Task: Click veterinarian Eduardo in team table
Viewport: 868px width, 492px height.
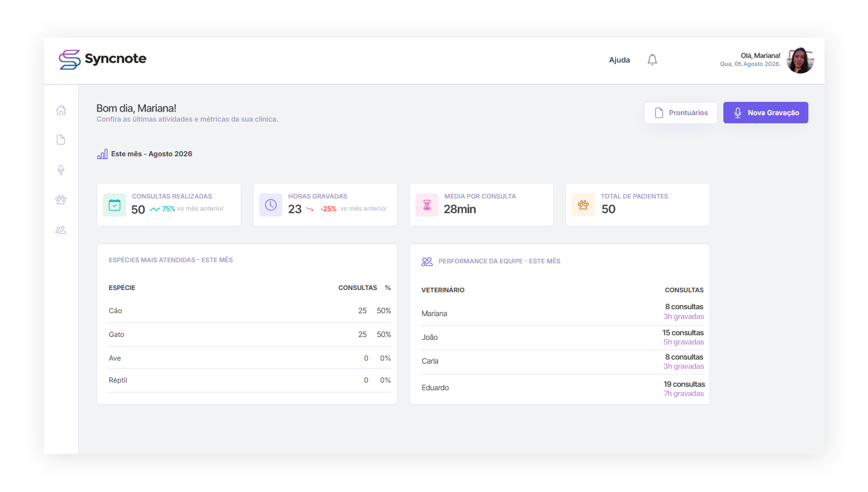Action: coord(435,388)
